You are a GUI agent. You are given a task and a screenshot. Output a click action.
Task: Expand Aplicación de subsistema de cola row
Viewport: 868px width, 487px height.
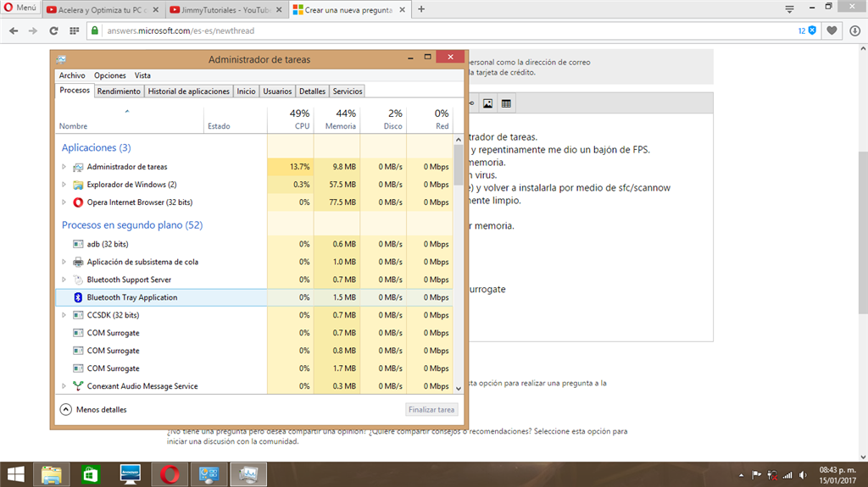tap(64, 262)
